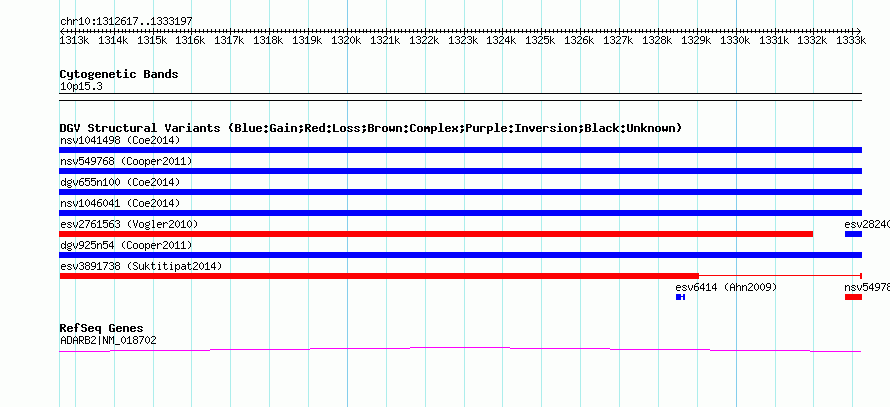Screen dimensions: 890x407
Task: Select the esv6414 (Ahn2009) label
Action: coord(726,287)
